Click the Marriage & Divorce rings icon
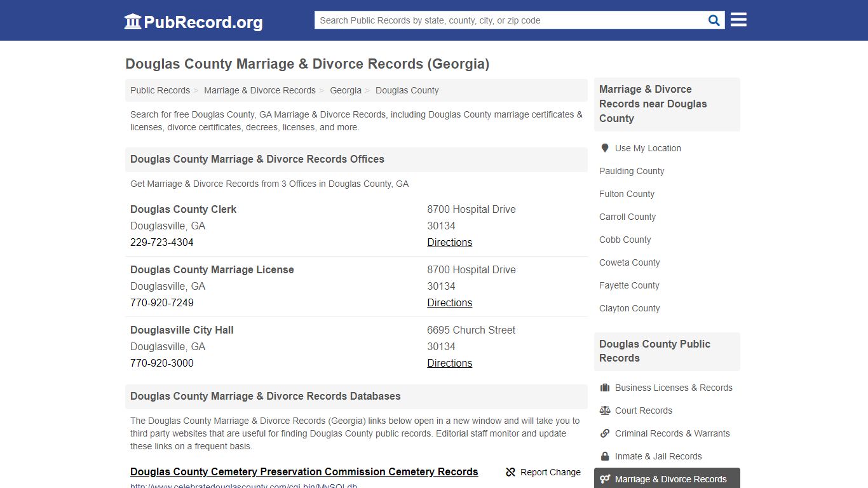 tap(605, 479)
